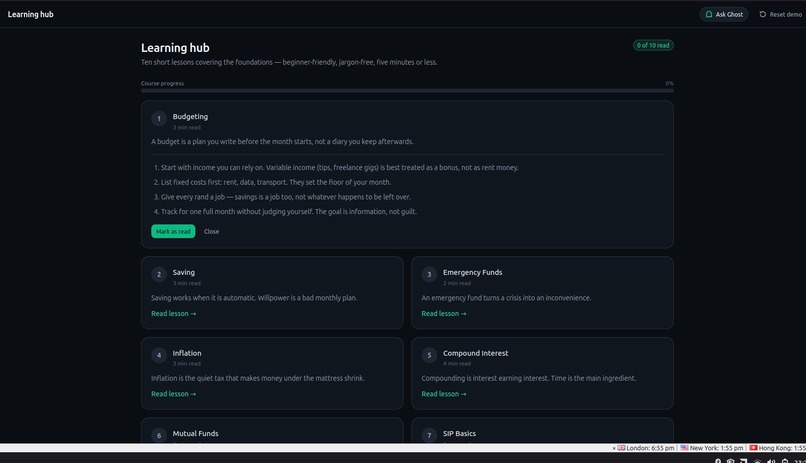Open the Ask Ghost assistant

[723, 14]
